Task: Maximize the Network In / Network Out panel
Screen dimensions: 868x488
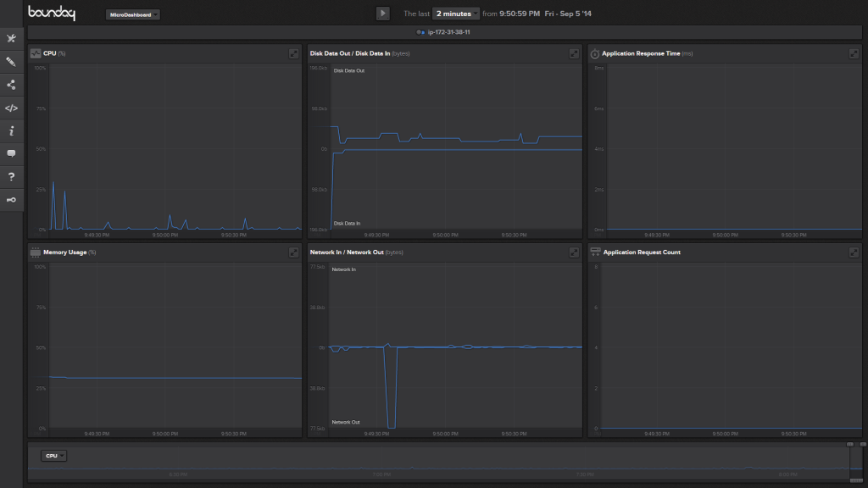Action: pos(574,252)
